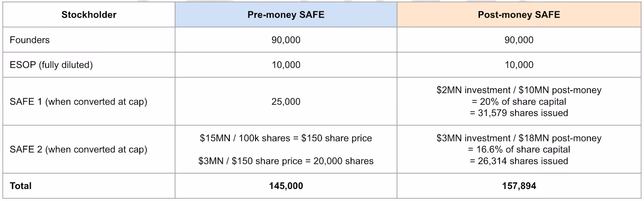Screen dimensions: 644x201
Task: Select the 25,000 SAFE 1 cell
Action: point(286,102)
